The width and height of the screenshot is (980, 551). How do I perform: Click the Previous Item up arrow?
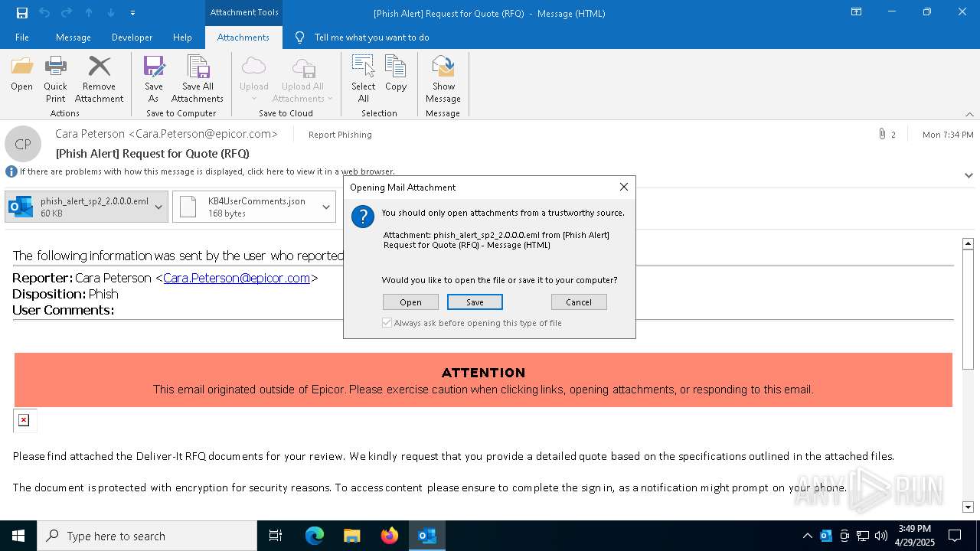[x=89, y=13]
